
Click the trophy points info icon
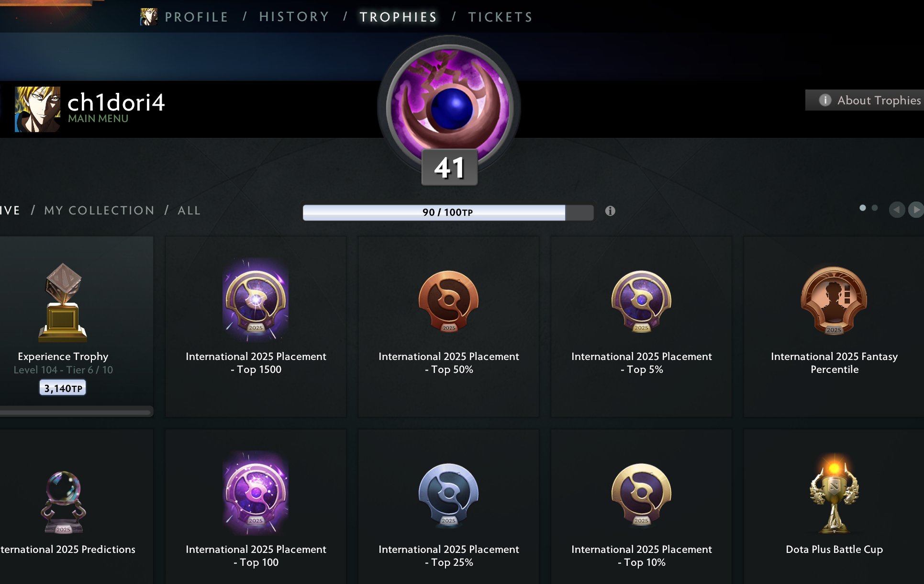[610, 211]
